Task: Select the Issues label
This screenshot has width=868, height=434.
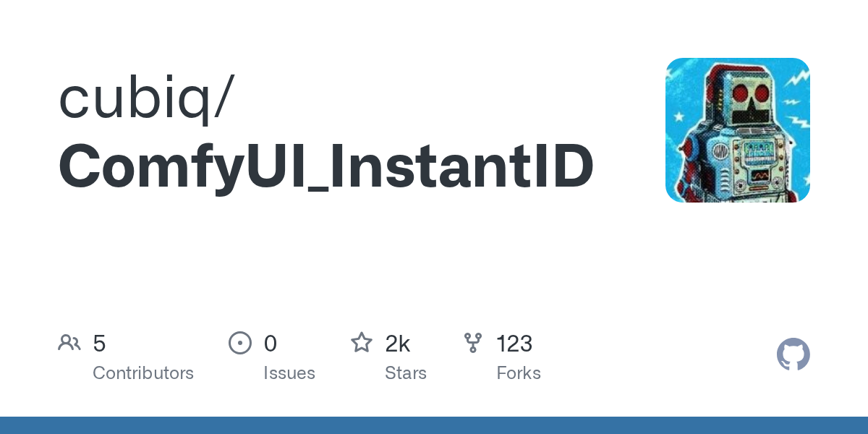Action: tap(289, 373)
